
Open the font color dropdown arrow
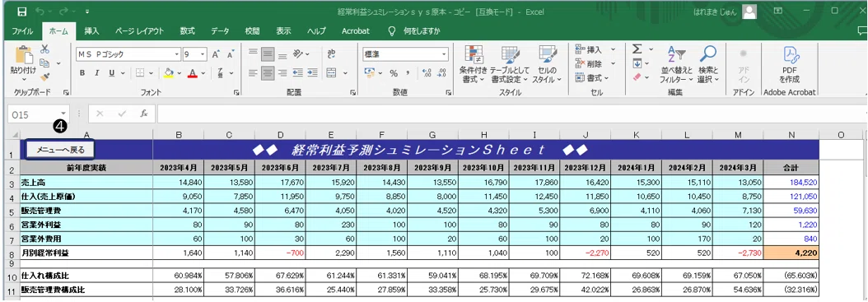203,73
